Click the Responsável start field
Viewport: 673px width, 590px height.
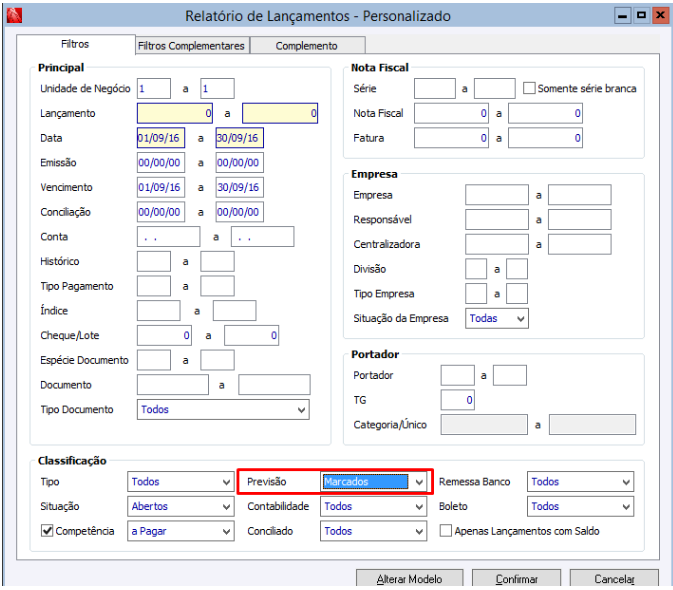497,220
